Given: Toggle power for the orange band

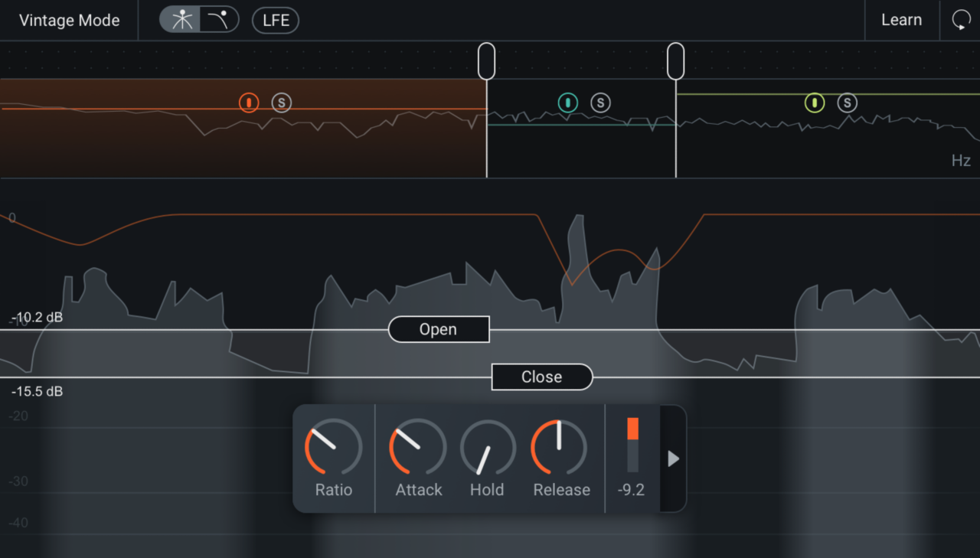Looking at the screenshot, I should (x=249, y=102).
